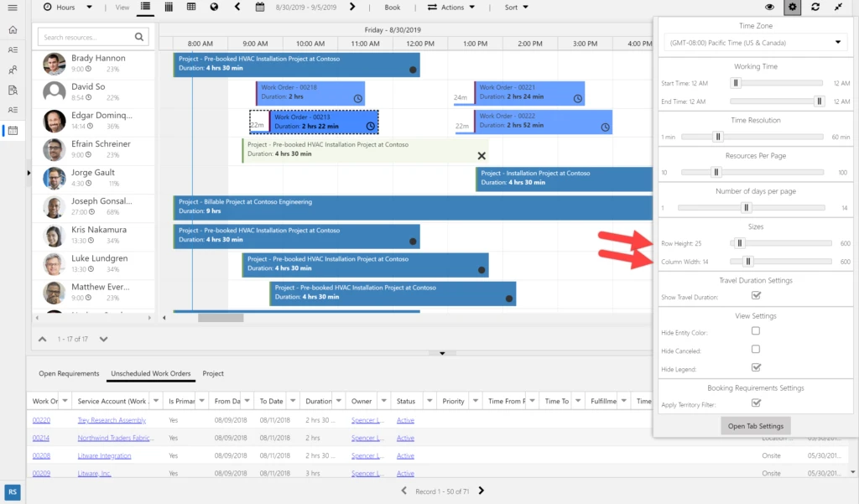Switch to the Open Requirements tab

pos(69,374)
